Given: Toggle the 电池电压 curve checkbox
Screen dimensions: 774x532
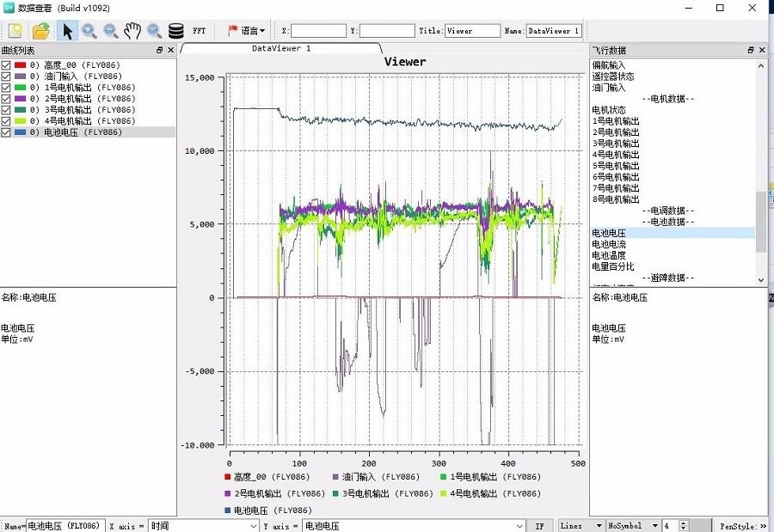Looking at the screenshot, I should click(x=6, y=132).
